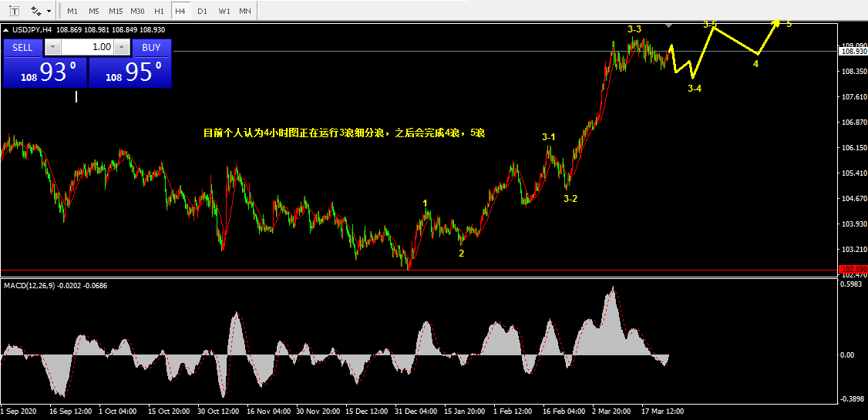Select the yellow Chinese wave analysis text

tap(345, 133)
